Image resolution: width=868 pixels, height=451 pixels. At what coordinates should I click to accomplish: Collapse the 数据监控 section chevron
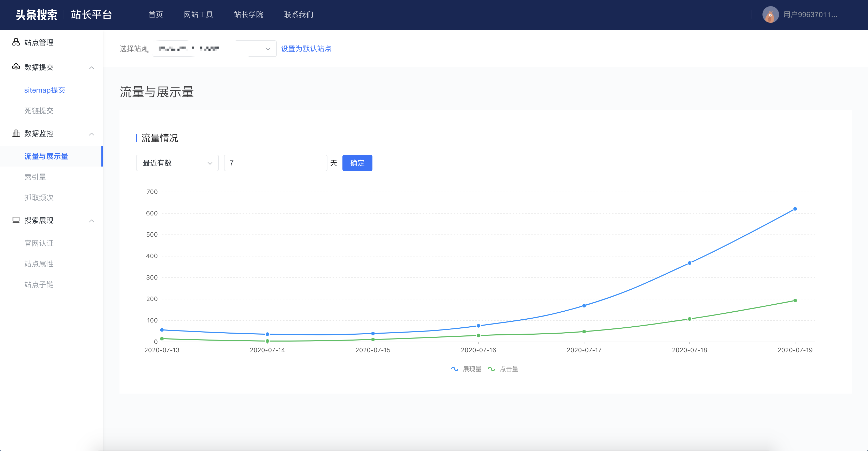pos(91,134)
